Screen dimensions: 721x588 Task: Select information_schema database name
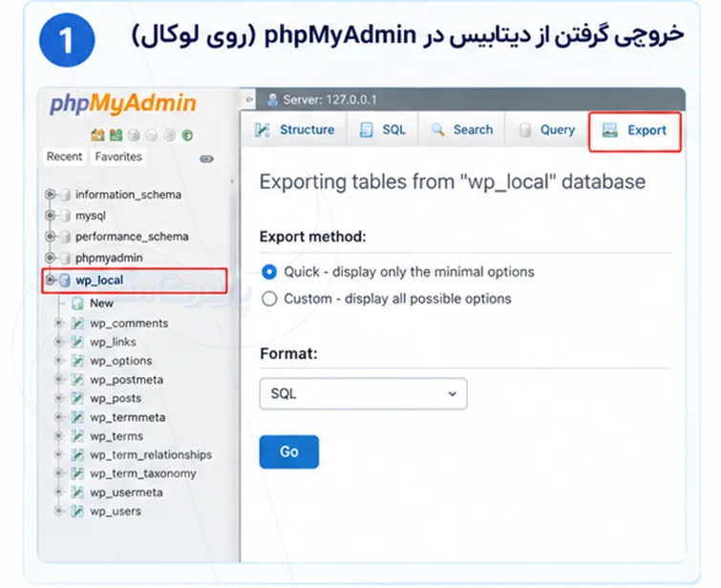tap(128, 195)
